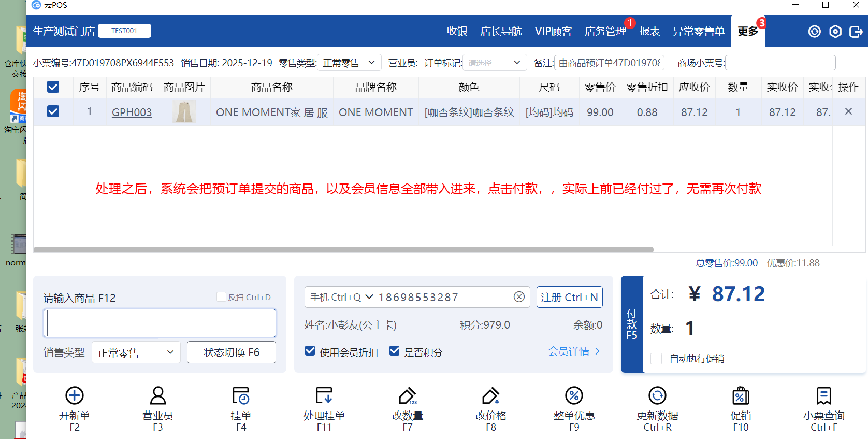Toggle the 是否积分 checkbox

[395, 351]
